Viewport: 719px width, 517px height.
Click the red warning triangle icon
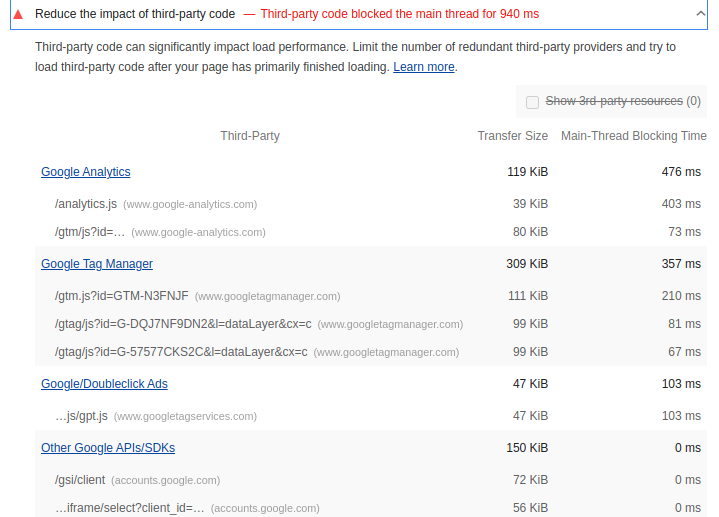(18, 14)
